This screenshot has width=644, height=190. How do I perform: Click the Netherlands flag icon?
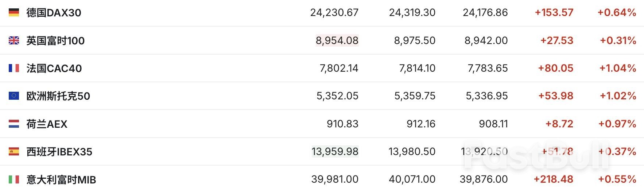point(14,124)
